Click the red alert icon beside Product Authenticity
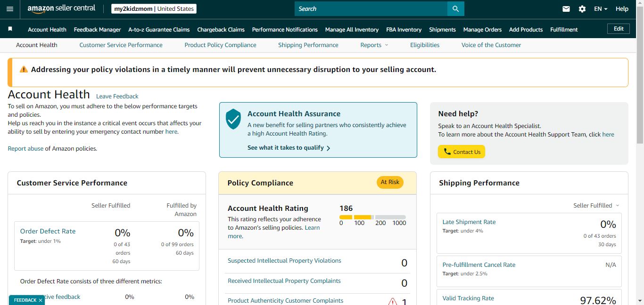This screenshot has height=305, width=644. [393, 301]
